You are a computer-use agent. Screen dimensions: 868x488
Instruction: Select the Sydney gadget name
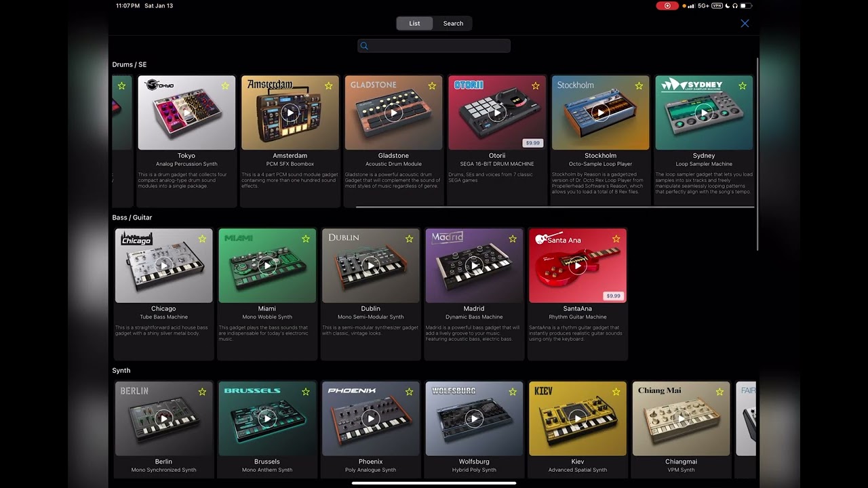(x=704, y=156)
